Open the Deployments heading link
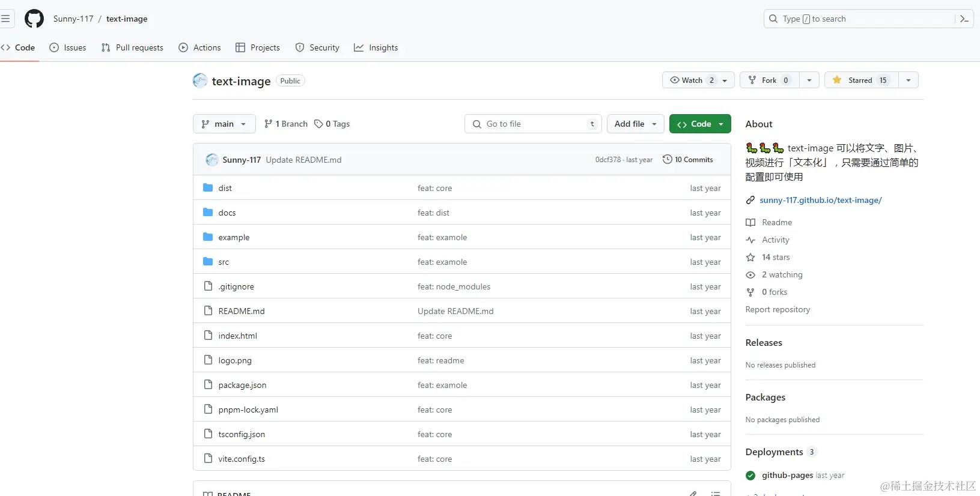The image size is (980, 496). click(775, 452)
